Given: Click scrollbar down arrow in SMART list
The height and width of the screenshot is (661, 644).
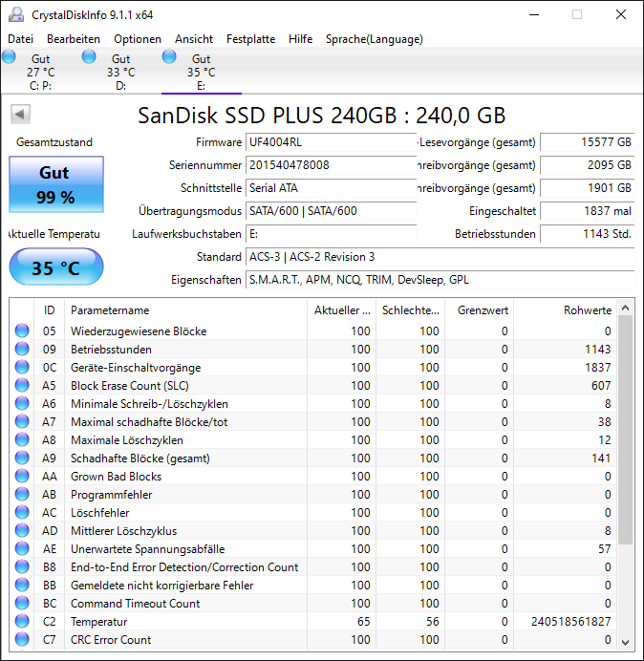Looking at the screenshot, I should tap(626, 642).
